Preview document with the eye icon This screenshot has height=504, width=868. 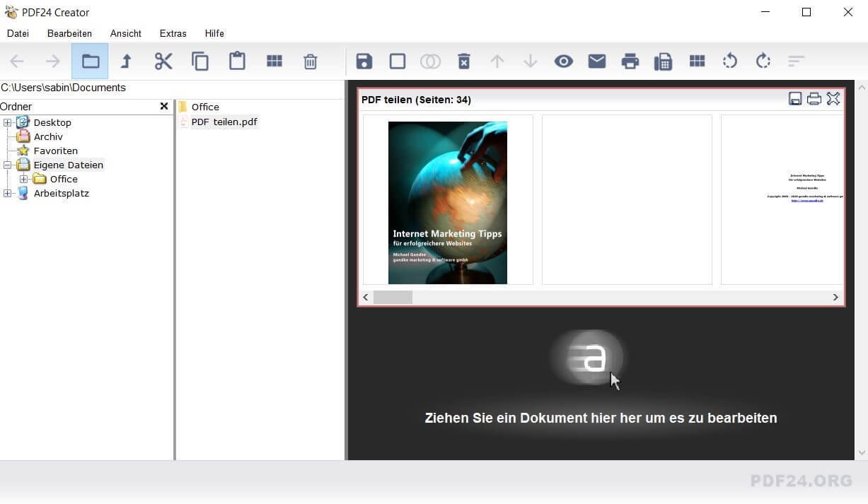tap(564, 61)
